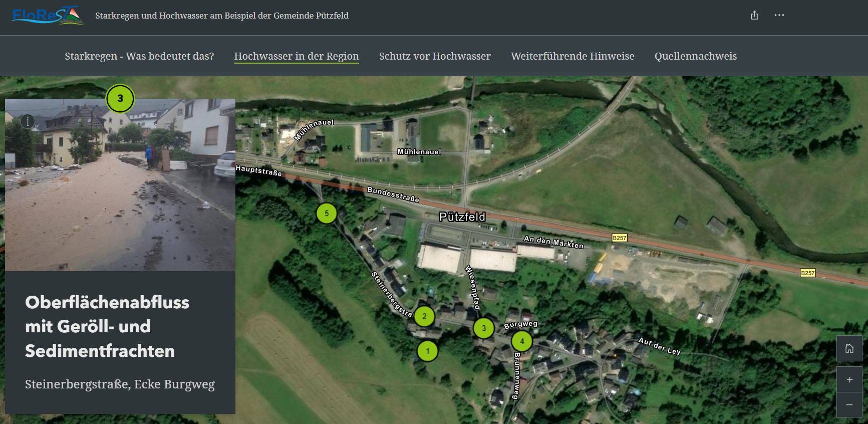Click the 'Pützfeld' map label
Image resolution: width=868 pixels, height=424 pixels.
pos(462,217)
